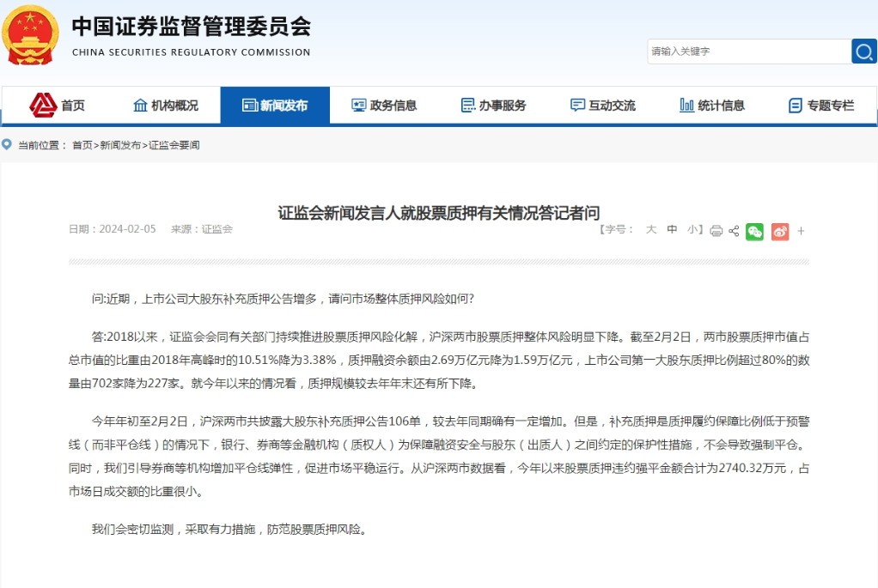Go to 首页 in breadcrumb
878x588 pixels.
tap(82, 145)
